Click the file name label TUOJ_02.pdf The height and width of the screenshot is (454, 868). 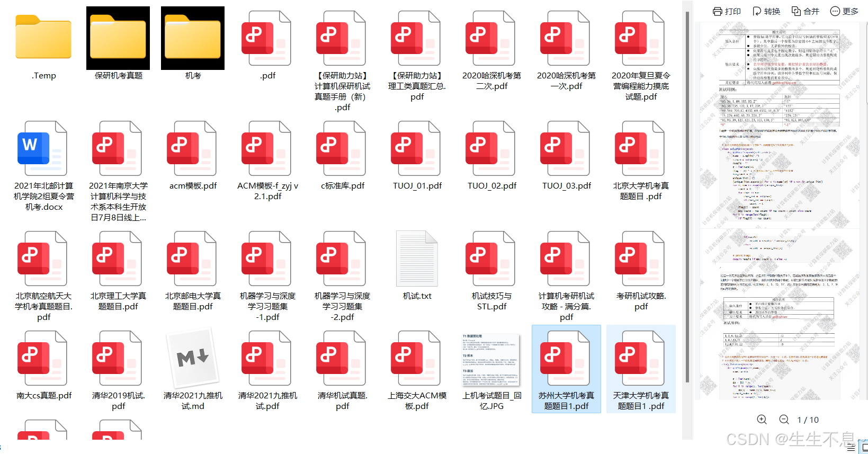point(491,186)
